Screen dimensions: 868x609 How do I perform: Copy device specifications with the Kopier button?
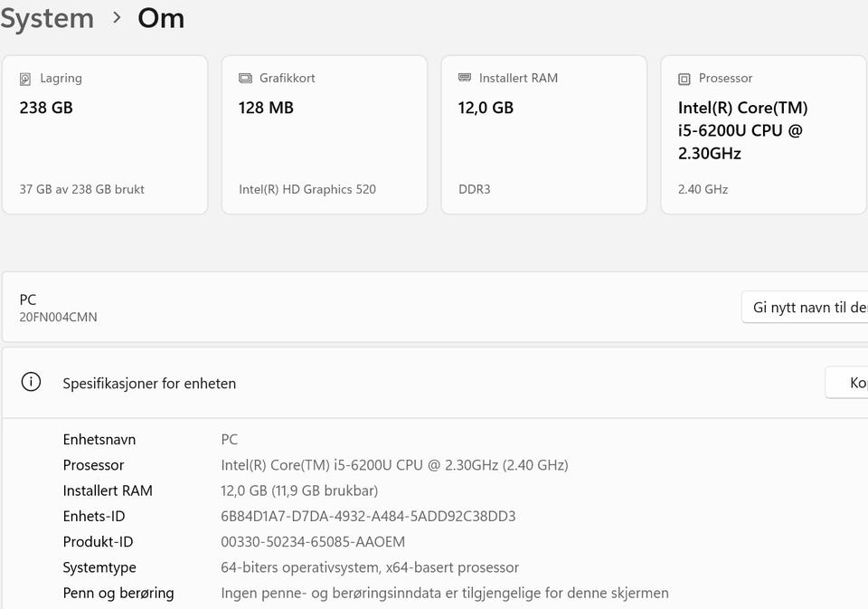coord(850,383)
